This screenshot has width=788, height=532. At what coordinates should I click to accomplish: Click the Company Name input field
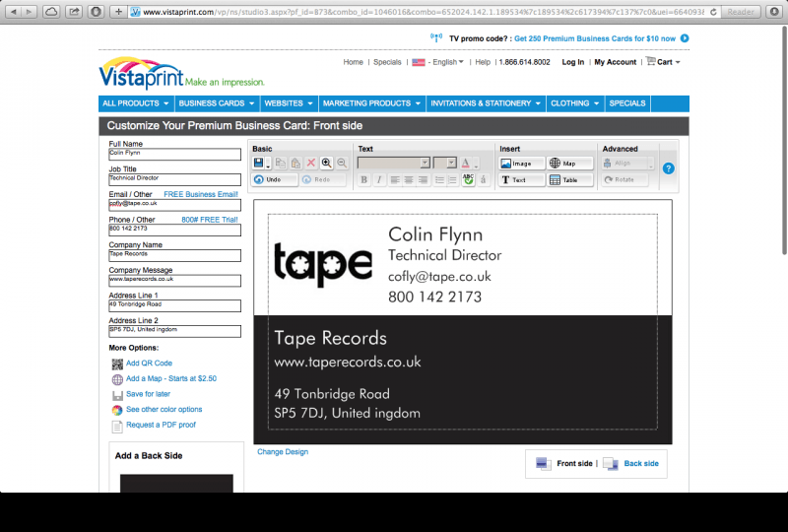click(174, 255)
